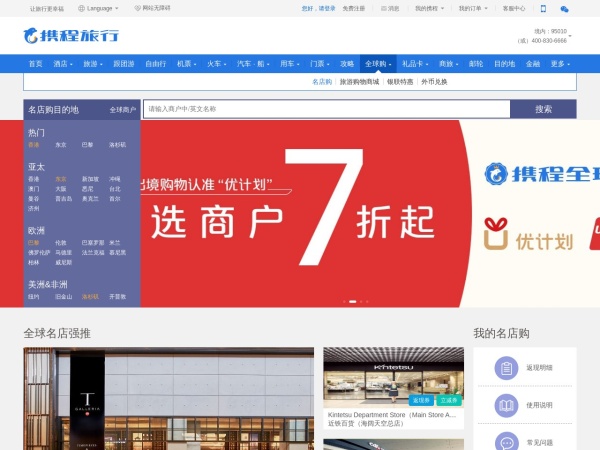Open 目的地 nav item
Screen dimensions: 600x450
(504, 64)
